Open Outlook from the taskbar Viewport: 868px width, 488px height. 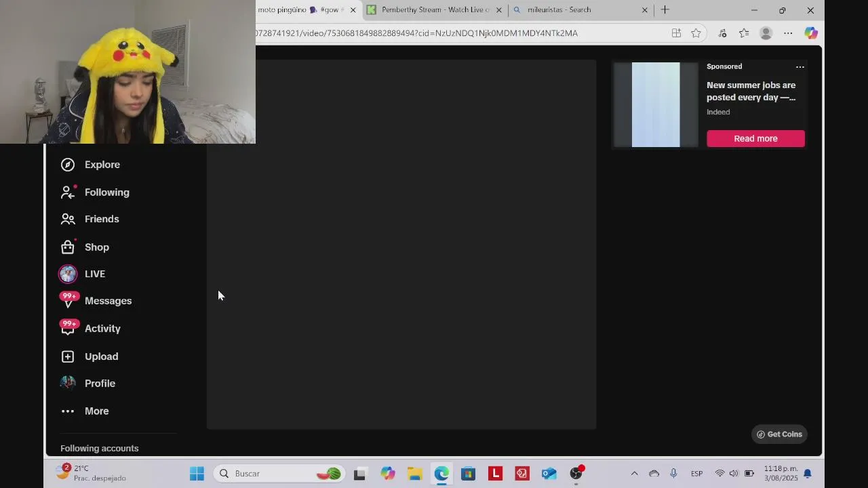[549, 474]
